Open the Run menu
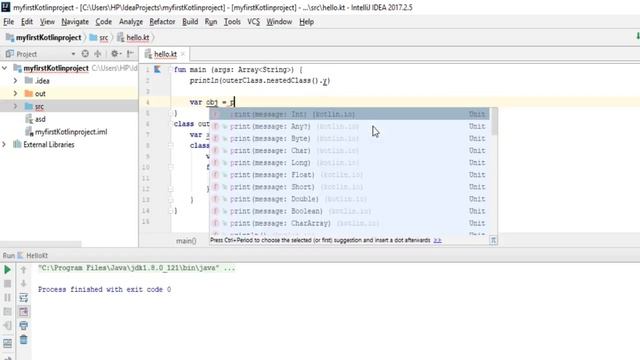 211,22
